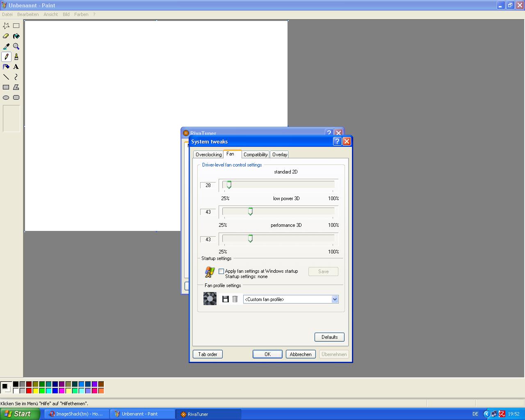Choose the Fill With Color bucket tool
The height and width of the screenshot is (420, 525).
(x=16, y=36)
